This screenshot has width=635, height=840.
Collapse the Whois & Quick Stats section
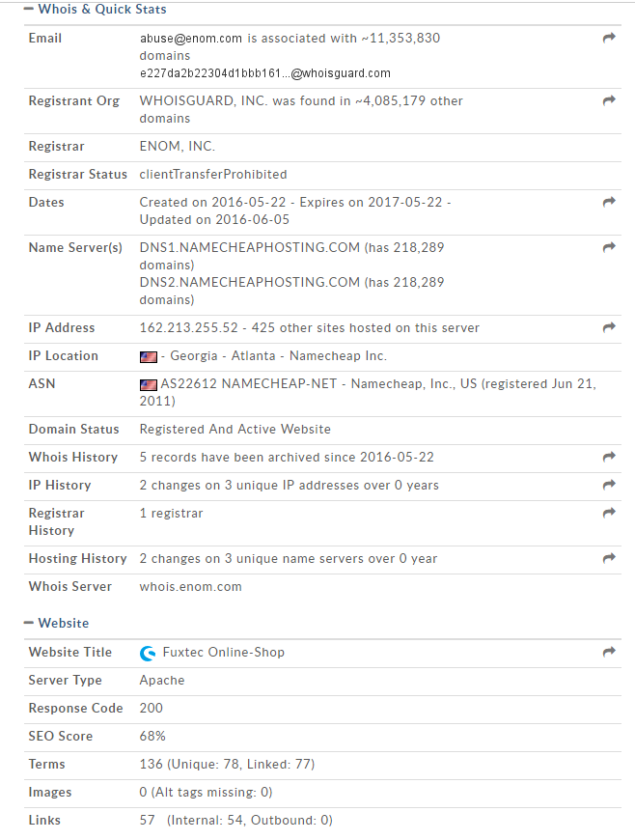(x=29, y=9)
